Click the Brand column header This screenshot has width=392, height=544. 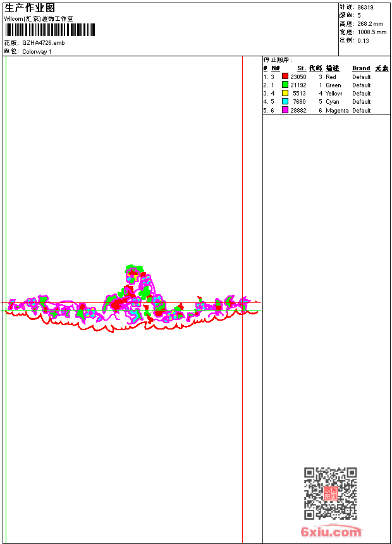(x=361, y=68)
